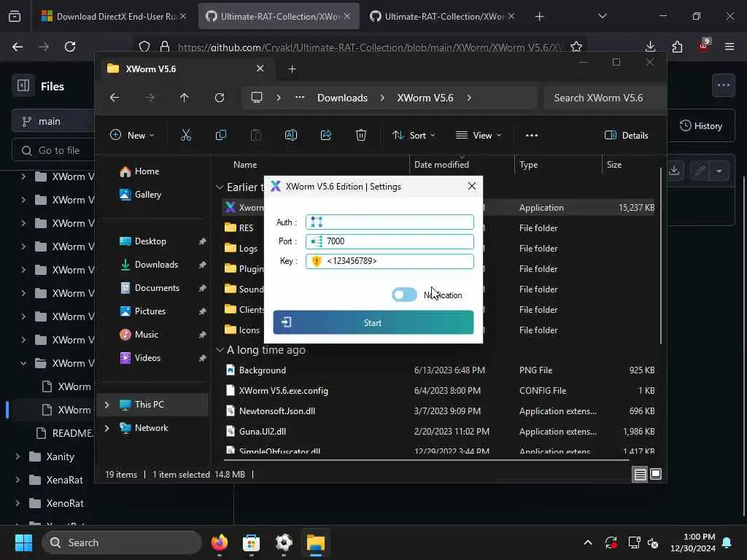Add a new File Explorer tab

pyautogui.click(x=292, y=69)
